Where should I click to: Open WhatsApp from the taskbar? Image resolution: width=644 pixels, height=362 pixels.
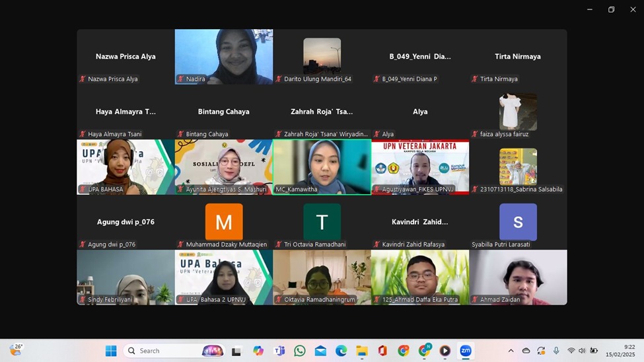[300, 351]
